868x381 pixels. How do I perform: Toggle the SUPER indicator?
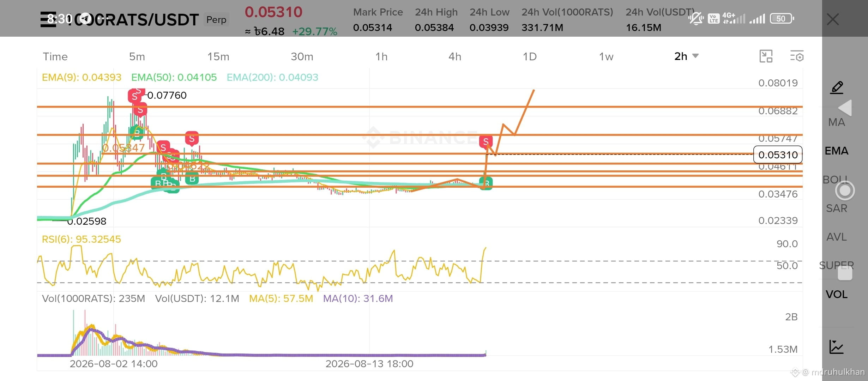[836, 265]
